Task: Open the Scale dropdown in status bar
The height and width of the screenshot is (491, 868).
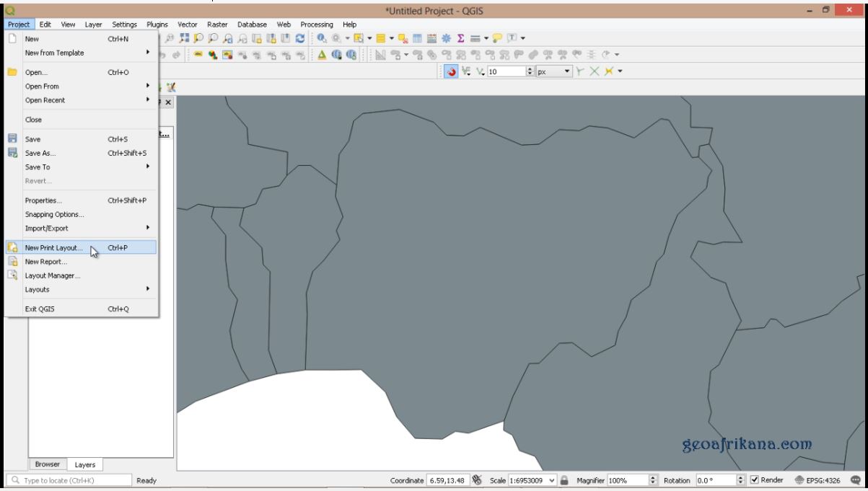Action: (553, 479)
